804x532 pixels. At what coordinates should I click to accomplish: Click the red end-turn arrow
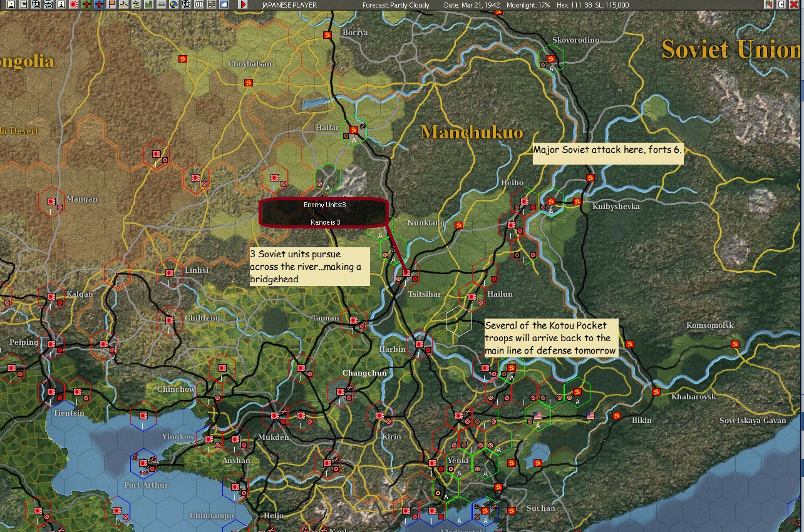click(243, 4)
